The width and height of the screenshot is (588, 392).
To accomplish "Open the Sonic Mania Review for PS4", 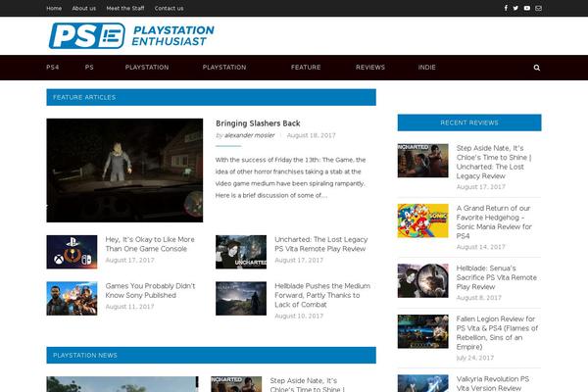I will pyautogui.click(x=494, y=222).
